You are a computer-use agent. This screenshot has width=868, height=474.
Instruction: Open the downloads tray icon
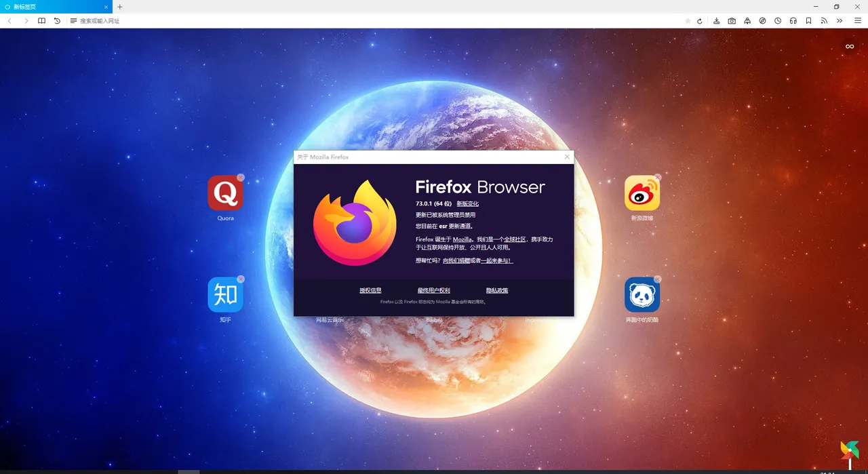click(x=717, y=21)
